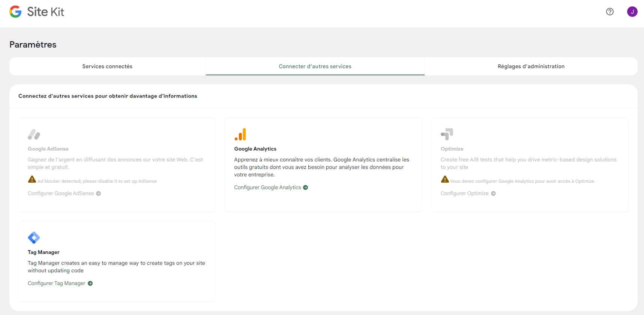The height and width of the screenshot is (315, 644).
Task: Click the Tag Manager diamond icon
Action: 34,237
